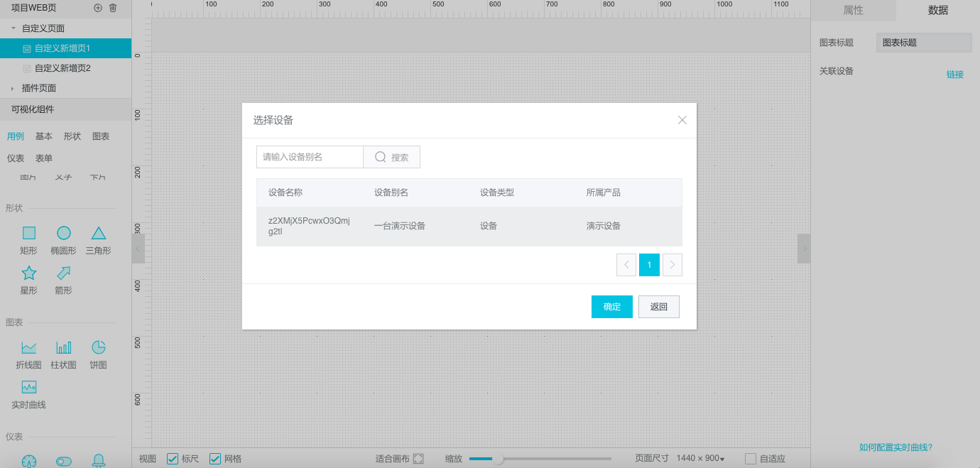Click the 设备类型 column header
The height and width of the screenshot is (468, 980).
[x=497, y=192]
